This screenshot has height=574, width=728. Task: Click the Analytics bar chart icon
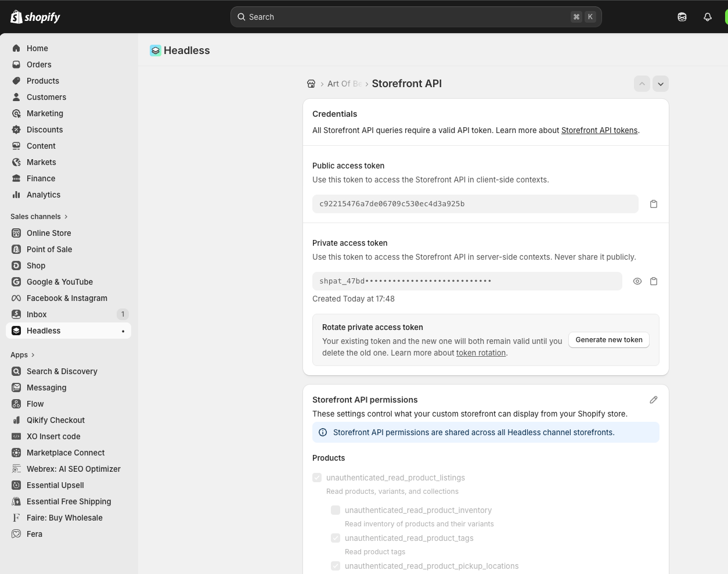point(16,195)
